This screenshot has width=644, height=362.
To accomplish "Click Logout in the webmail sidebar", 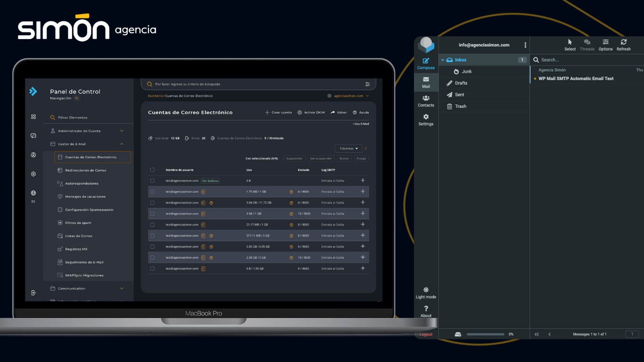I will (x=426, y=334).
